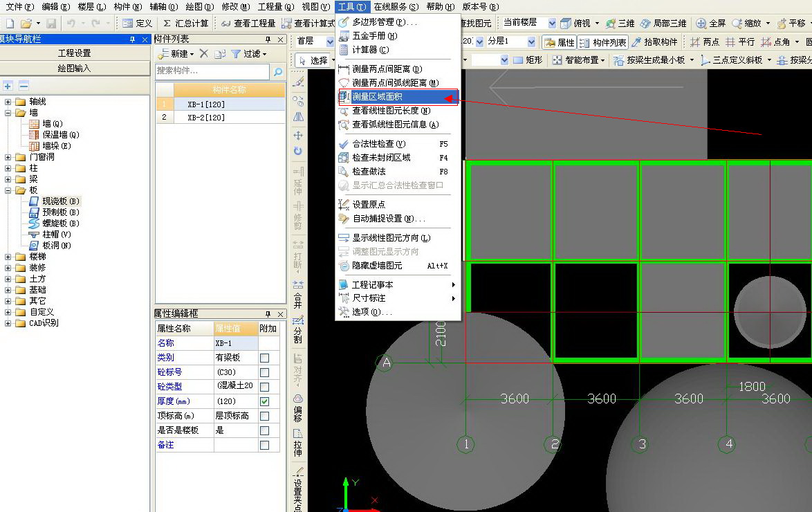Click the delete X icon in component list

pos(204,54)
